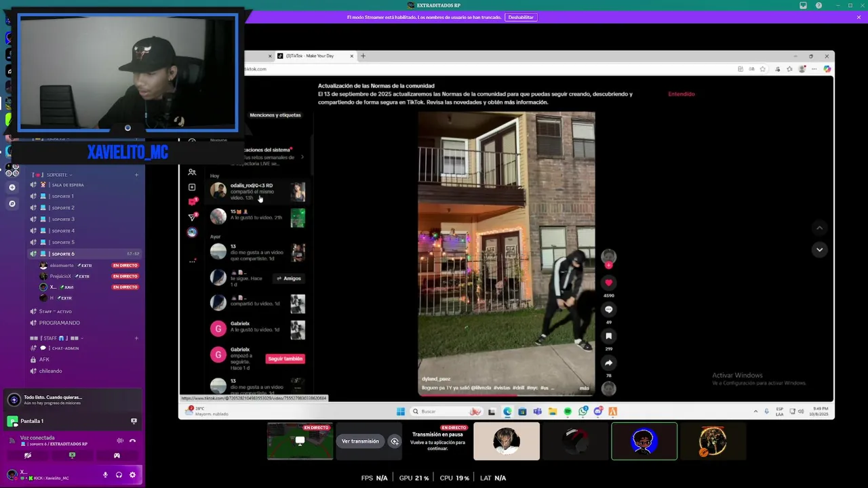This screenshot has width=868, height=488.
Task: Open TikTok profile avatar in sidebar
Action: (192, 232)
